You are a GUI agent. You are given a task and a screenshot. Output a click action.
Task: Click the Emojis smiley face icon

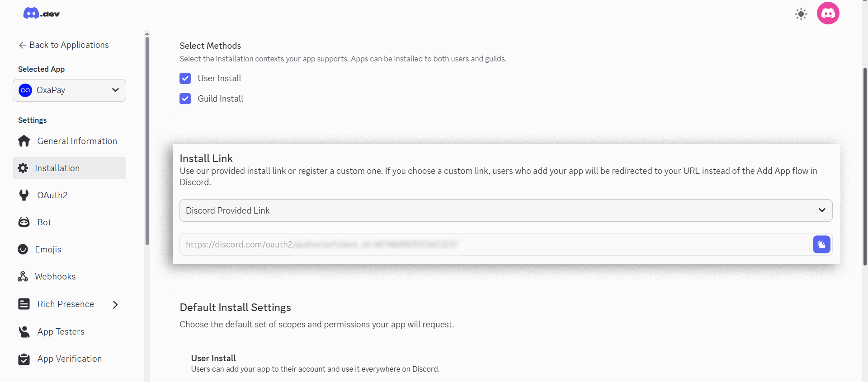pyautogui.click(x=23, y=249)
